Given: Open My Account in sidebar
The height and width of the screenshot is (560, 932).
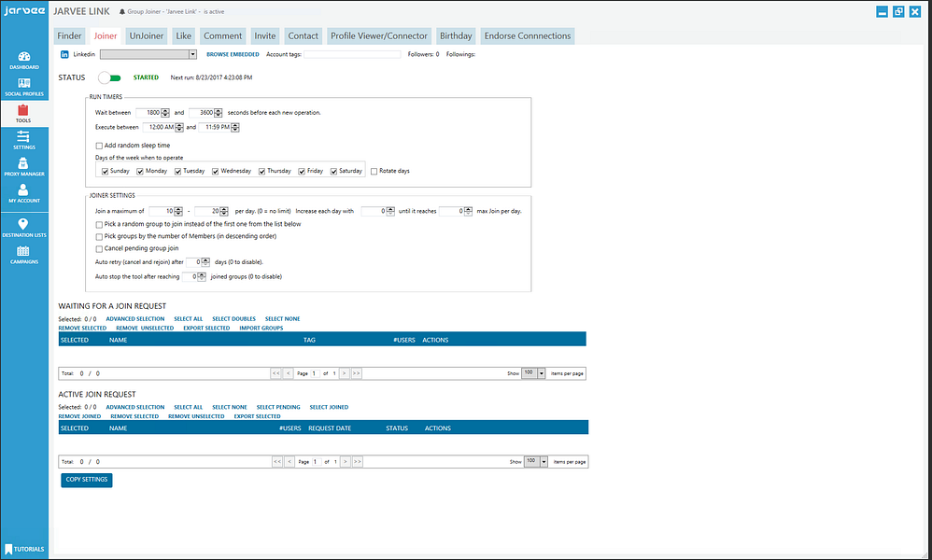Looking at the screenshot, I should coord(23,193).
